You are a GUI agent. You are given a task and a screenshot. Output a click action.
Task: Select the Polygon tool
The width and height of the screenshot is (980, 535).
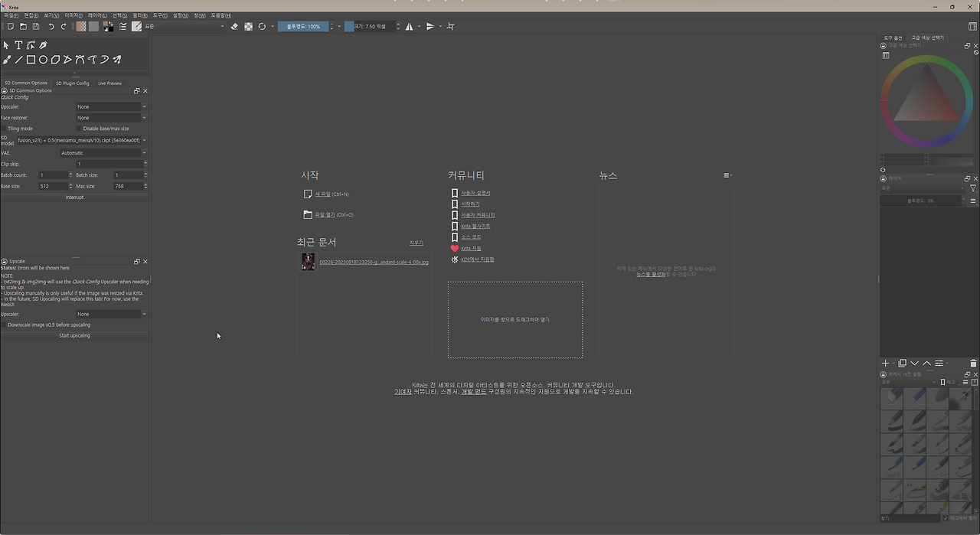(55, 59)
